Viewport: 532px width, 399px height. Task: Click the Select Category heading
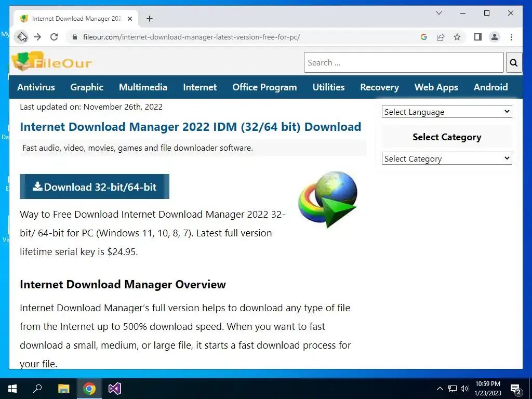447,137
